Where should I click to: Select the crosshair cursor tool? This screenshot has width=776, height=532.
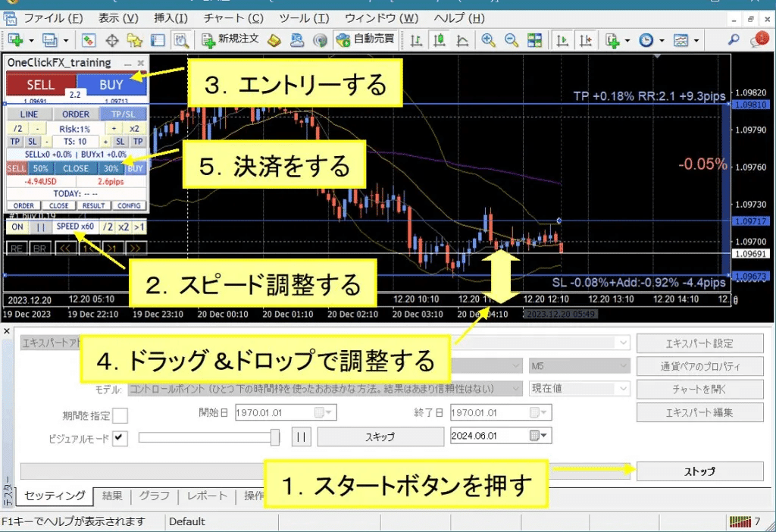click(x=111, y=40)
